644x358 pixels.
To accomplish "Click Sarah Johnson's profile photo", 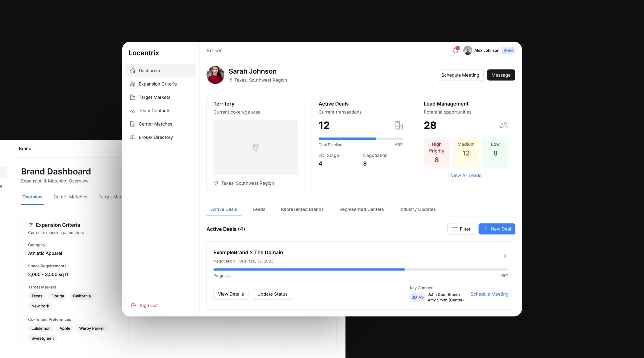I will click(215, 75).
